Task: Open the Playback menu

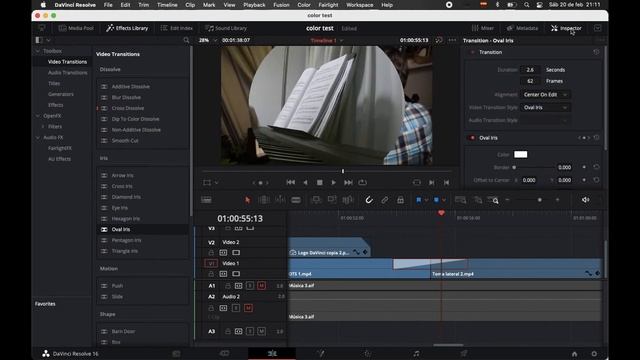Action: pyautogui.click(x=254, y=5)
